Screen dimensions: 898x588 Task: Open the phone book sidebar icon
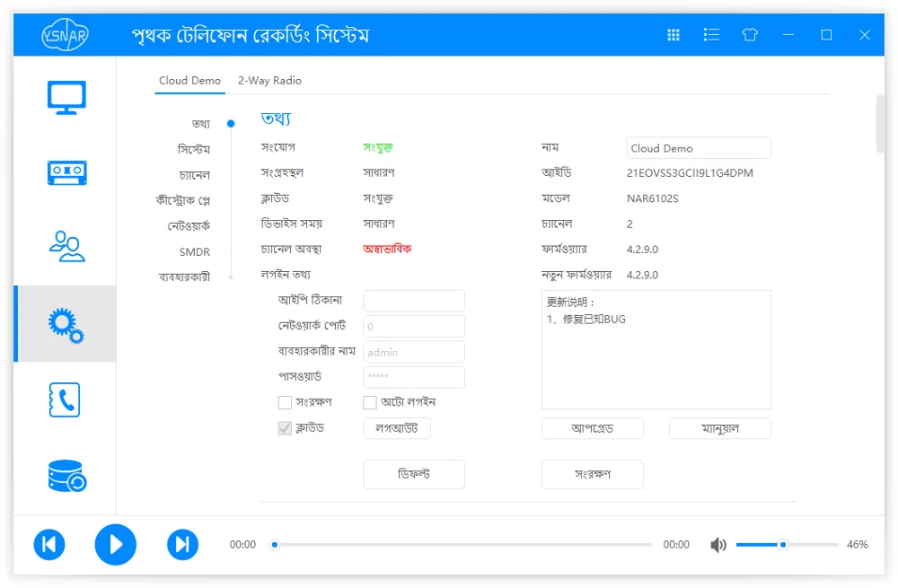tap(65, 399)
